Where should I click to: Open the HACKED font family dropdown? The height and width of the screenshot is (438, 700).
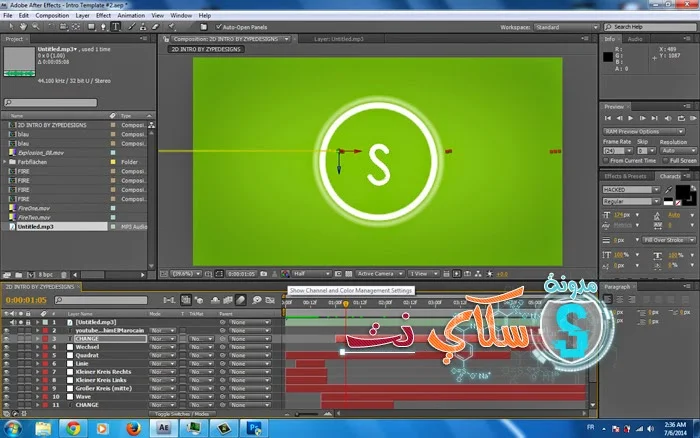click(630, 190)
